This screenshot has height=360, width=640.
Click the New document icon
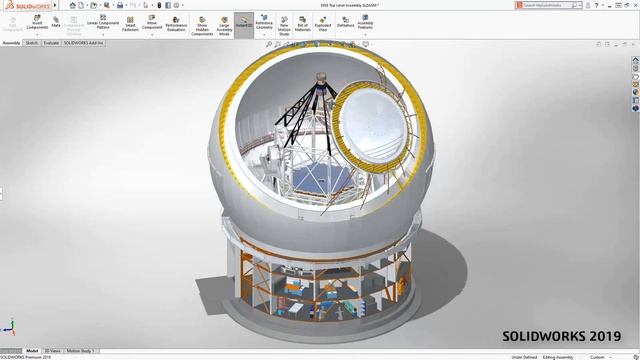(81, 5)
